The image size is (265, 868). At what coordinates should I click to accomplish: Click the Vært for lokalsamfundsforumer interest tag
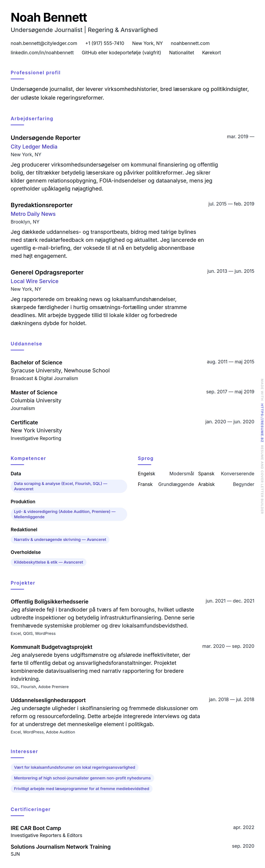point(75,767)
